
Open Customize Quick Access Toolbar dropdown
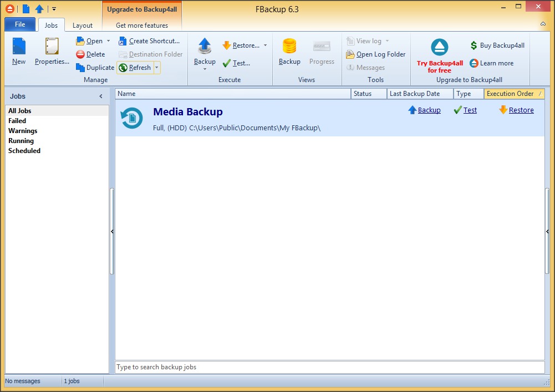[x=54, y=9]
